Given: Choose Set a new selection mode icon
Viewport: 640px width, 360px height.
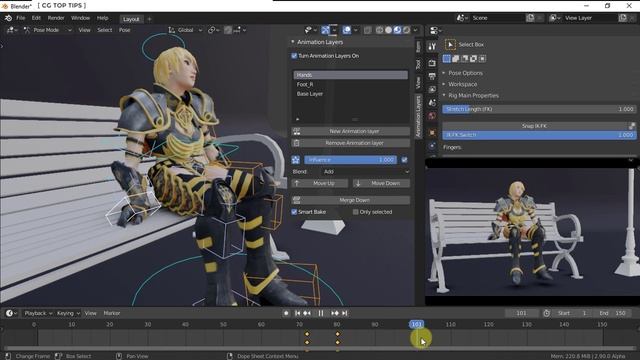Looking at the screenshot, I should click(x=447, y=59).
